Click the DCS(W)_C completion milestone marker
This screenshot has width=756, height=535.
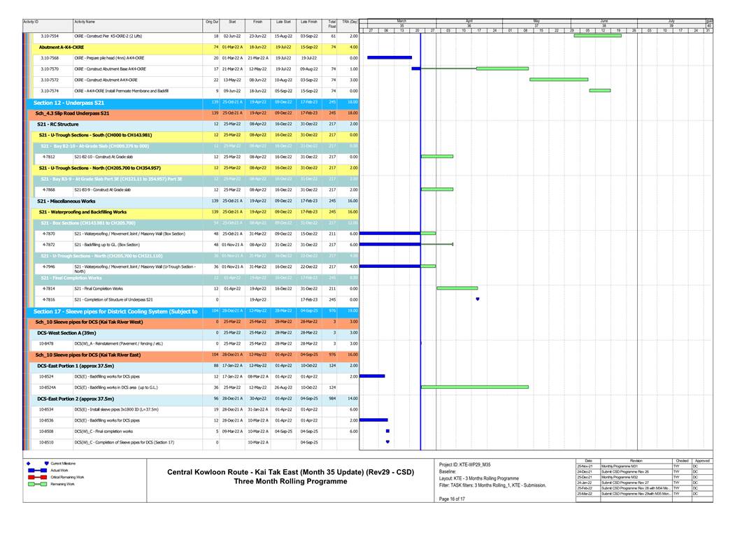coord(387,442)
